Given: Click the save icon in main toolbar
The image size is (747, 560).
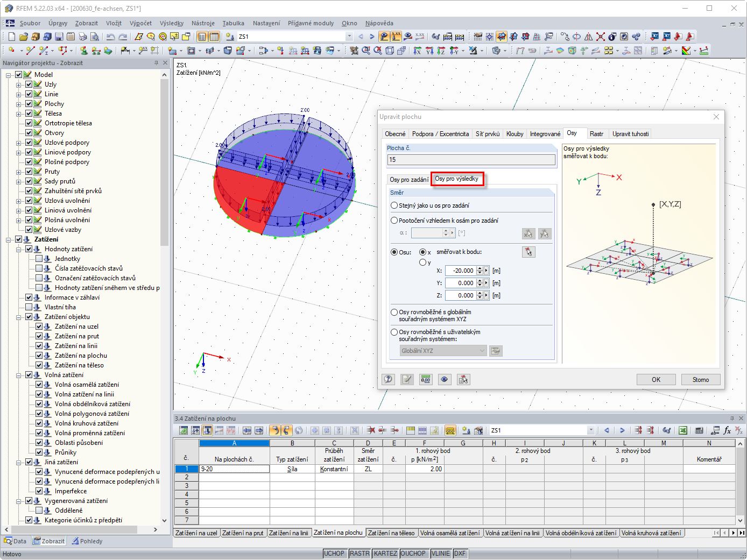Looking at the screenshot, I should click(59, 37).
